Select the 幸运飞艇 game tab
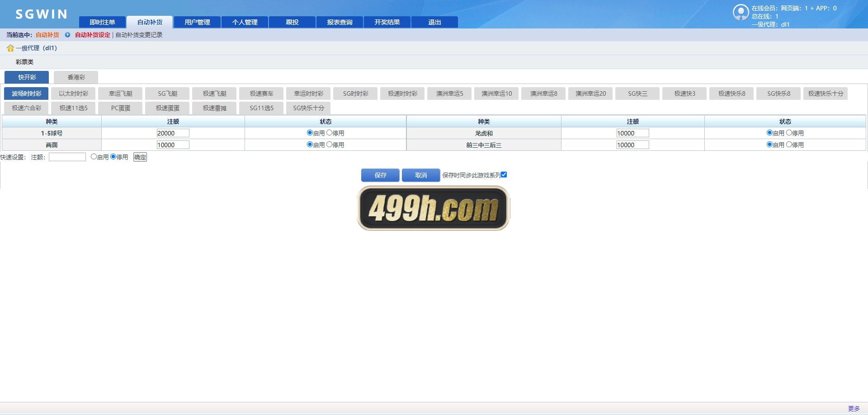Screen dimensions: 868x415 [120, 93]
